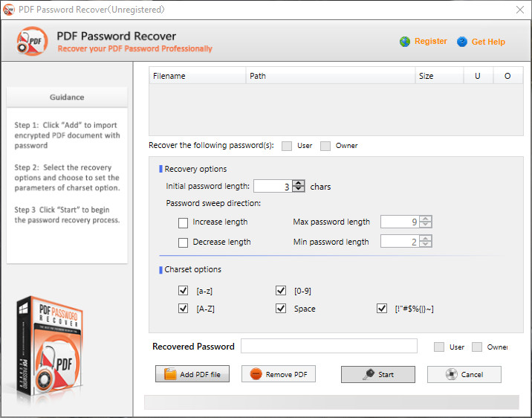Screen dimensions: 532x418
Task: Uncheck the [a-z] charset checkbox
Action: (x=184, y=291)
